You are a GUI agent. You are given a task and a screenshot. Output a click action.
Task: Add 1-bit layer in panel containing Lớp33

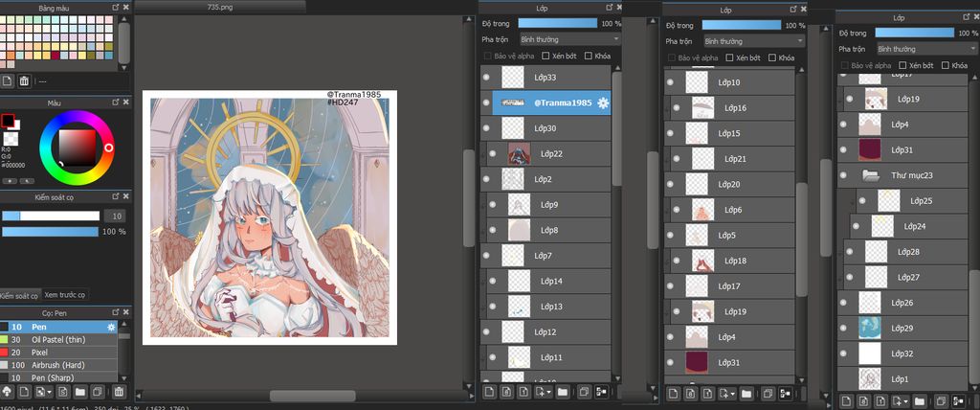[x=523, y=392]
